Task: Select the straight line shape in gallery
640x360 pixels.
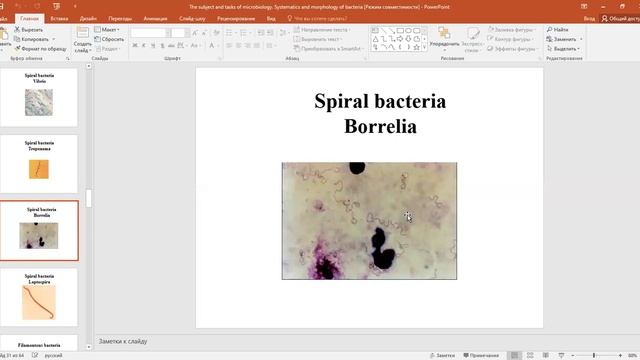Action: tap(384, 31)
